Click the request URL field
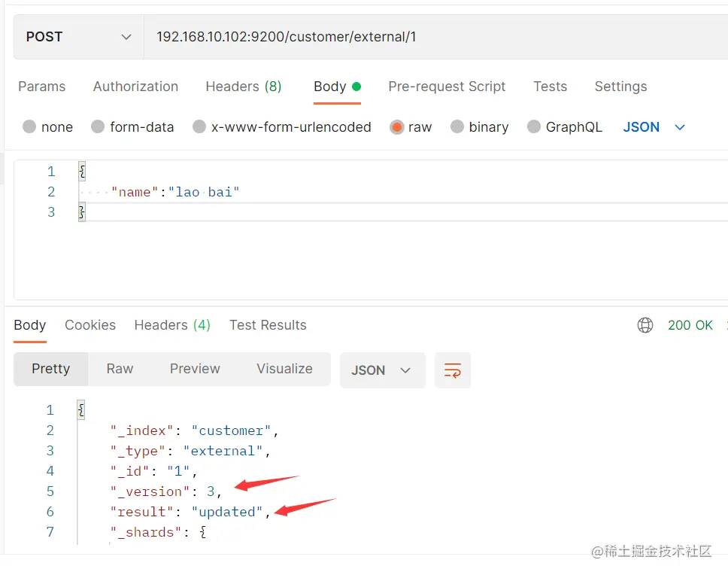This screenshot has width=728, height=575. 435,37
